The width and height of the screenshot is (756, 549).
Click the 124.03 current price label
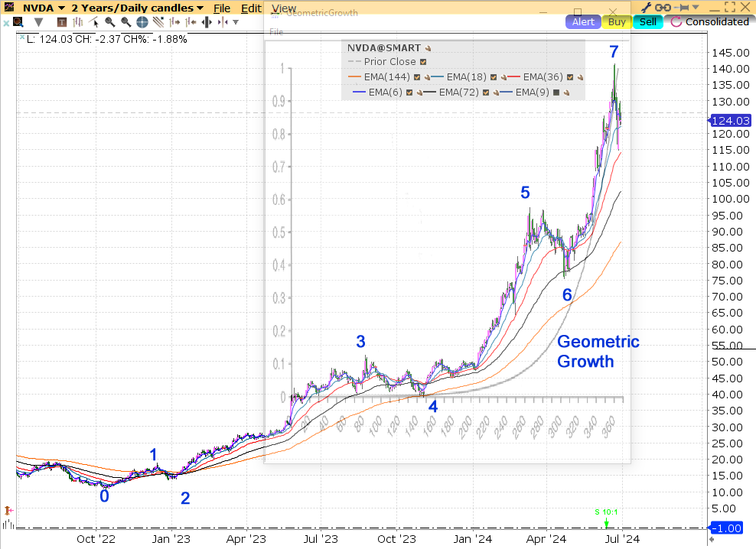coord(731,121)
